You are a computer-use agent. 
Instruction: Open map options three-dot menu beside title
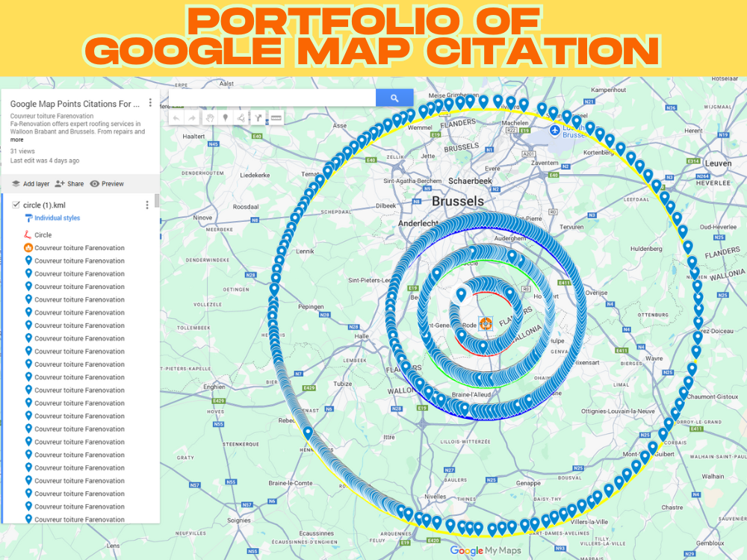(x=150, y=102)
